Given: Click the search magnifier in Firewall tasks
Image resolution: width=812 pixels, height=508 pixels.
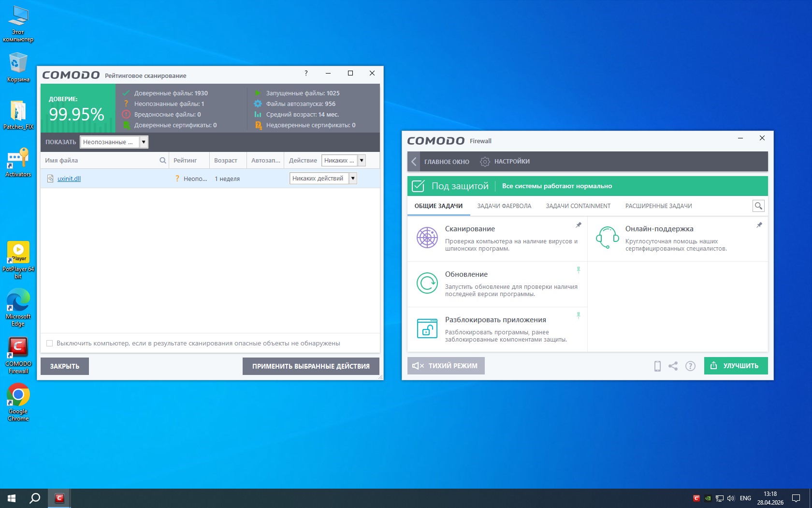Looking at the screenshot, I should [x=758, y=206].
